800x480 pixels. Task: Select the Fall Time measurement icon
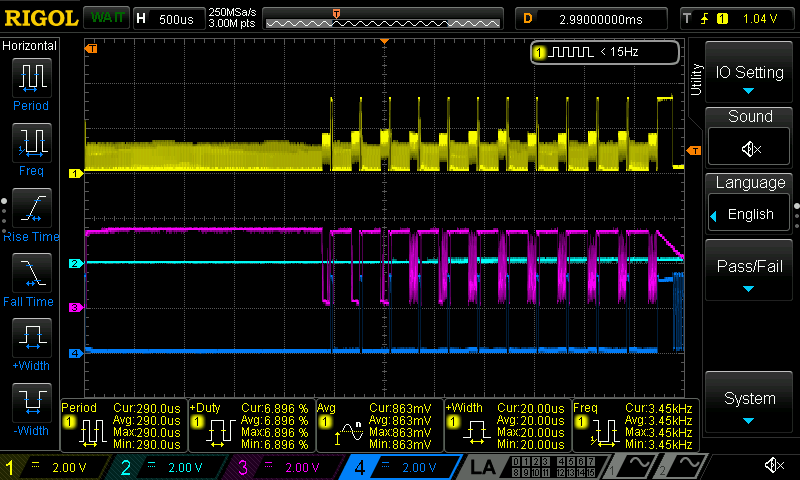coord(32,272)
